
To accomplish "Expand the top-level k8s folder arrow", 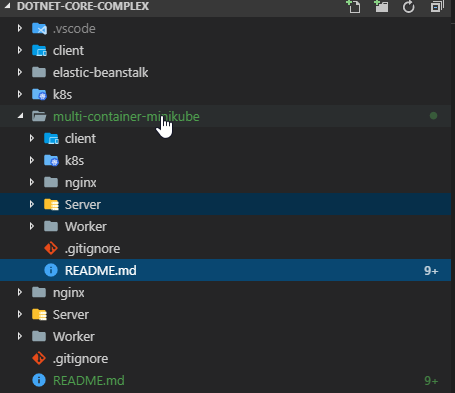I will tap(20, 94).
